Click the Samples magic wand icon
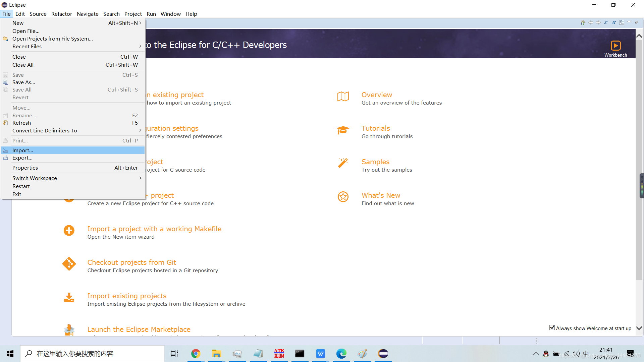This screenshot has width=644, height=362. coord(343,163)
